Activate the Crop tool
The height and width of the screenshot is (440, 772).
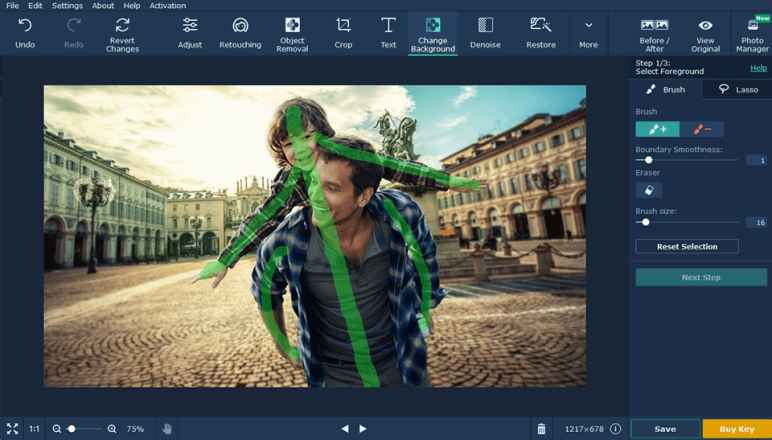click(343, 25)
